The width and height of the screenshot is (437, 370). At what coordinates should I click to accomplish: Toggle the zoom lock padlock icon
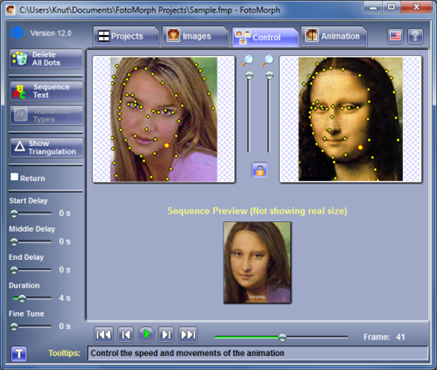coord(260,170)
